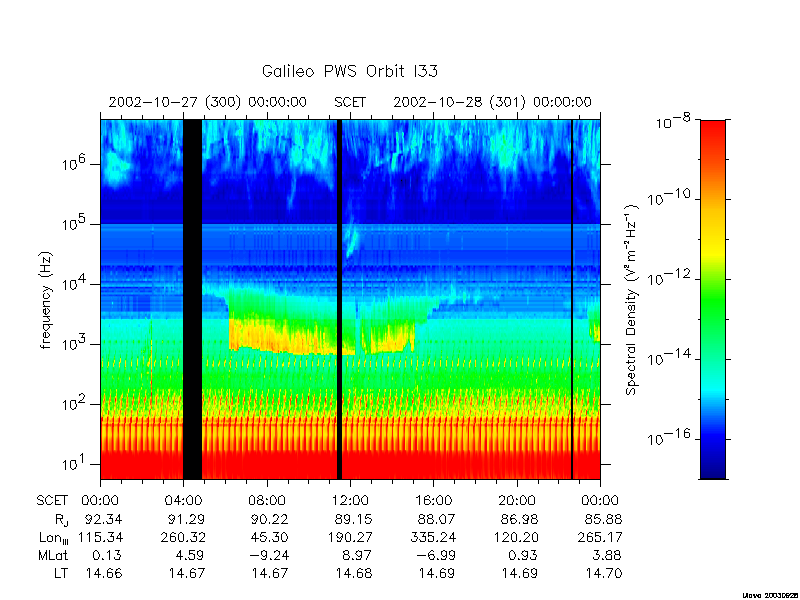Click the R_J value 86.98
This screenshot has width=800, height=600.
pos(520,519)
